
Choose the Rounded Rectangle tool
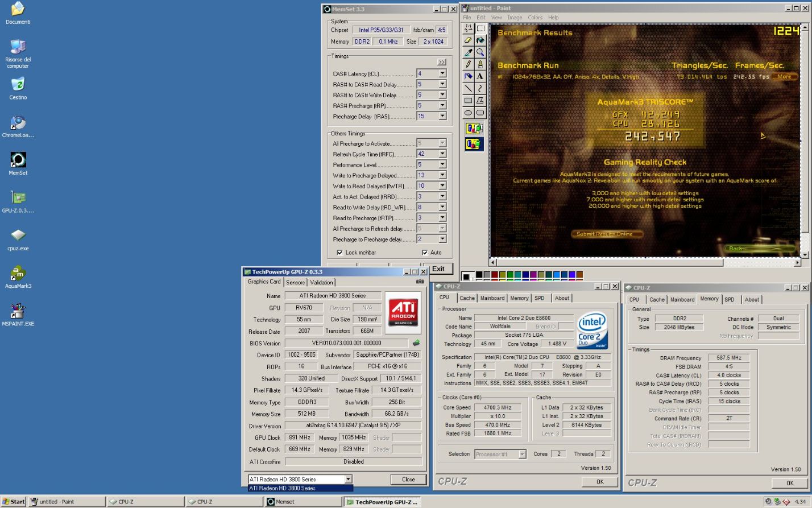(x=480, y=112)
